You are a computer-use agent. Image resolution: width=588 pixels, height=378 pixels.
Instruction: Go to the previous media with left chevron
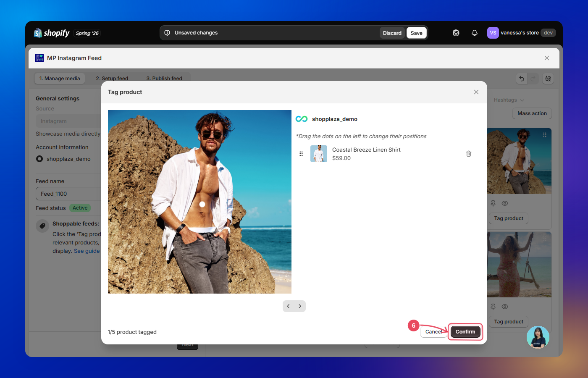289,306
